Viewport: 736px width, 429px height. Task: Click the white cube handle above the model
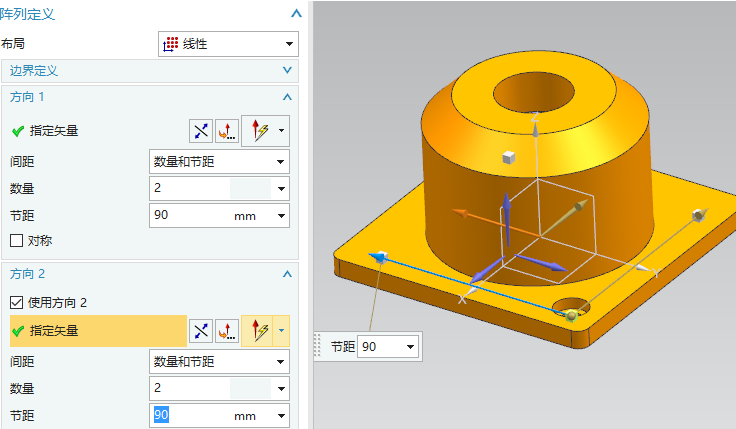pos(508,157)
